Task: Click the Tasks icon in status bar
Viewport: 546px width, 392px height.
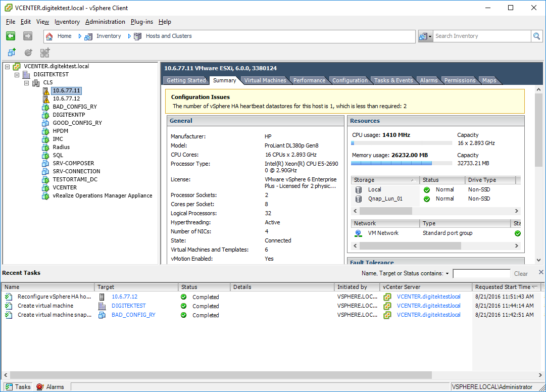Action: tap(9, 387)
